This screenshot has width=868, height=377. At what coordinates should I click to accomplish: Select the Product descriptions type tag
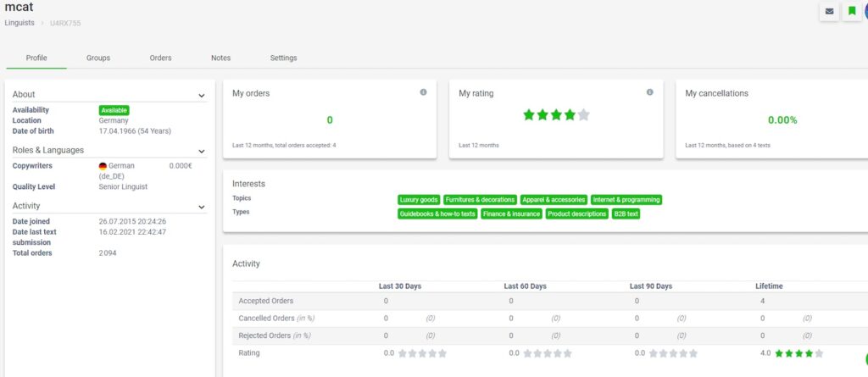pyautogui.click(x=576, y=214)
